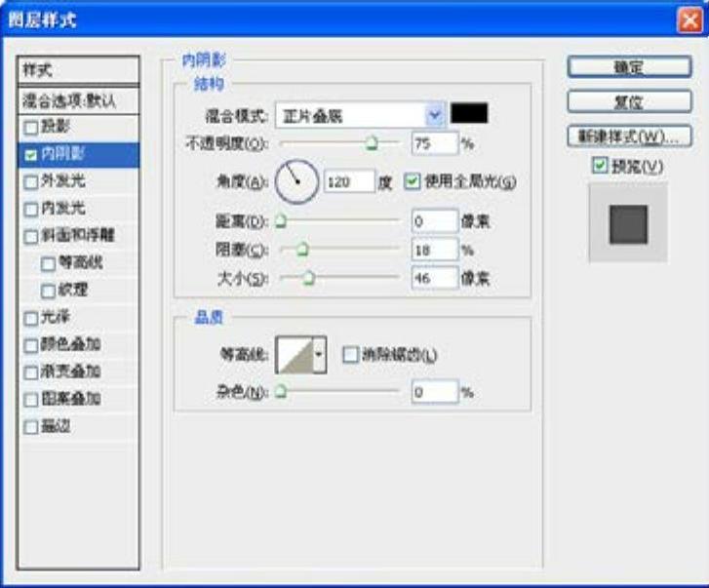Screen dimensions: 709x588
Task: Enable the 渐变叠加 gradient overlay checkbox
Action: pyautogui.click(x=31, y=372)
